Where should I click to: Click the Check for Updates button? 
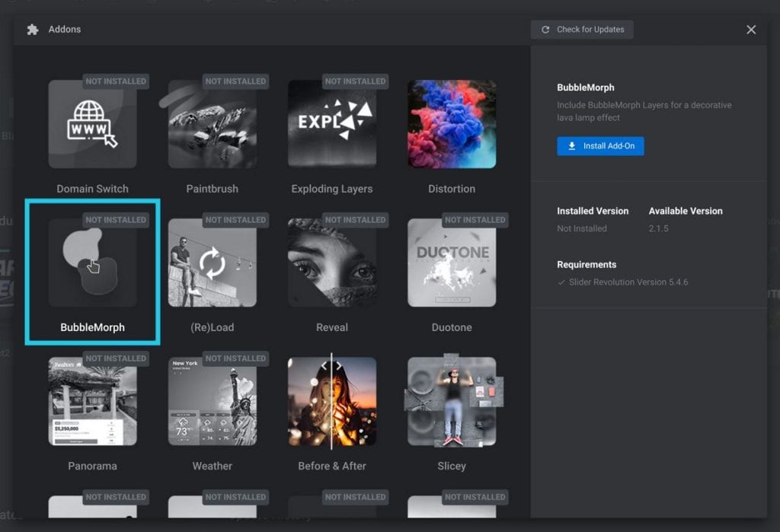pyautogui.click(x=582, y=30)
